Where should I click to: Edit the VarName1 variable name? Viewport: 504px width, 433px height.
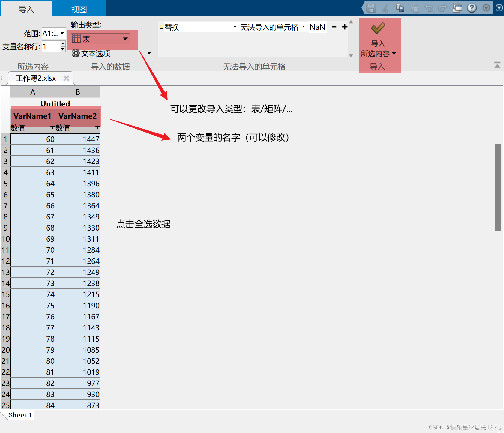click(33, 116)
